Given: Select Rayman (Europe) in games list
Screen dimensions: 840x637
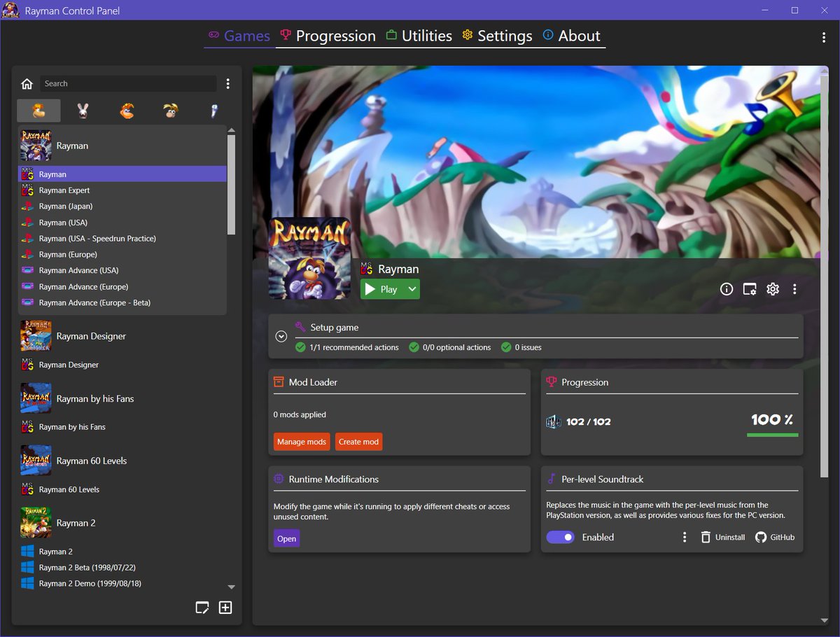Looking at the screenshot, I should point(122,255).
